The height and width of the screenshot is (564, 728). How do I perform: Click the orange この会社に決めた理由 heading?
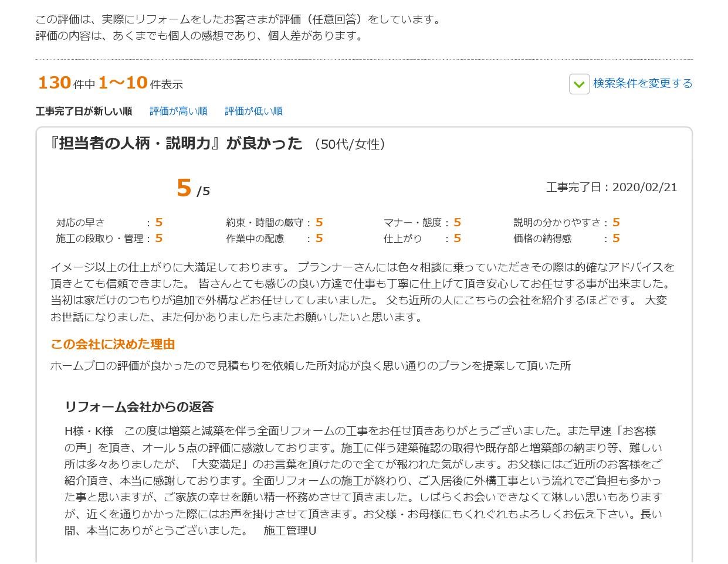point(113,344)
